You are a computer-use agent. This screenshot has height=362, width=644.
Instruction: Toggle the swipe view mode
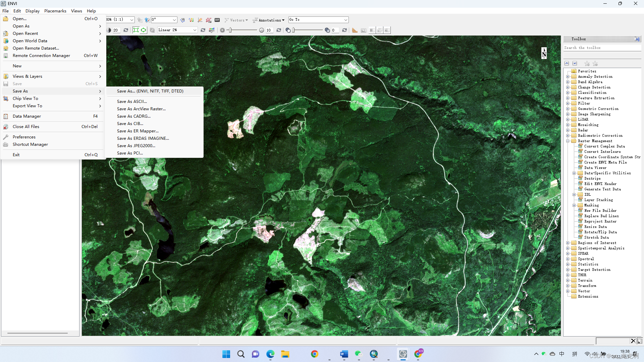[387, 30]
